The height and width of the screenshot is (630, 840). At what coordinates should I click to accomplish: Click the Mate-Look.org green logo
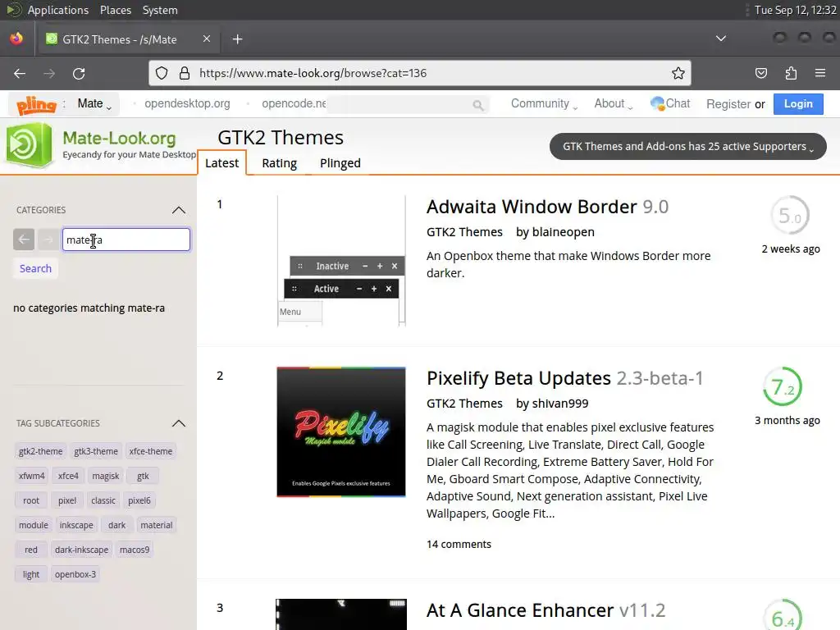point(30,144)
